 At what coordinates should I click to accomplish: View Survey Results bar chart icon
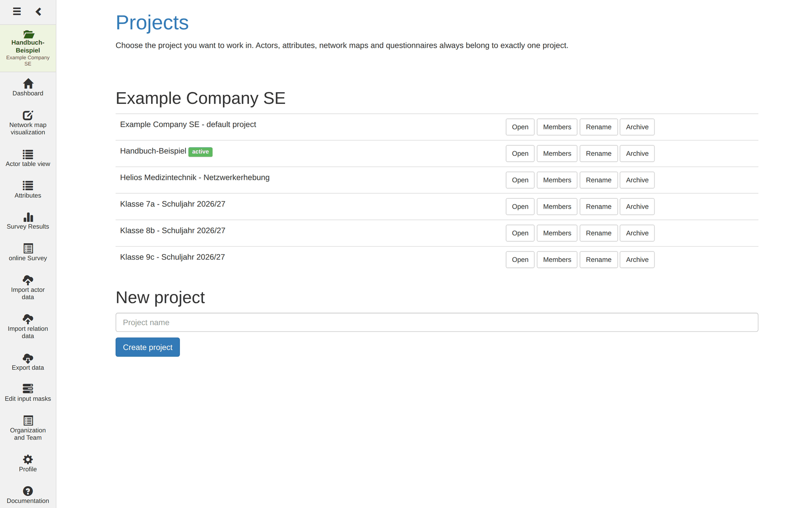(x=28, y=217)
